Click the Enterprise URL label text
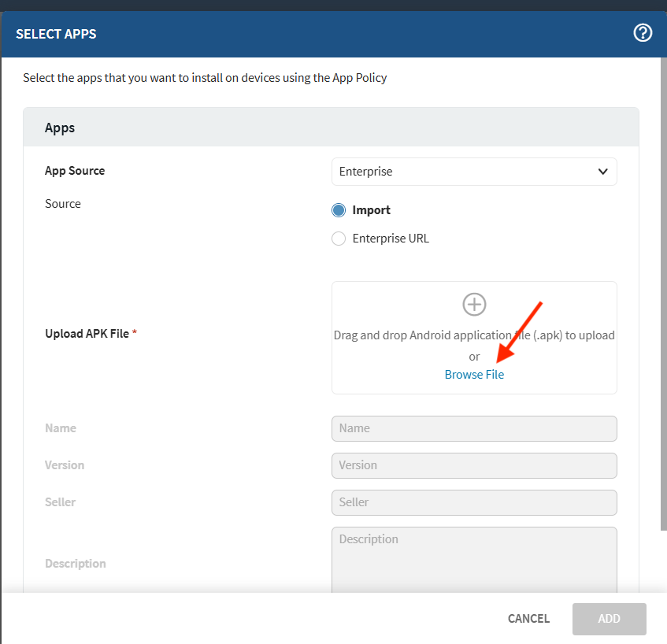Viewport: 667px width, 644px height. [391, 239]
